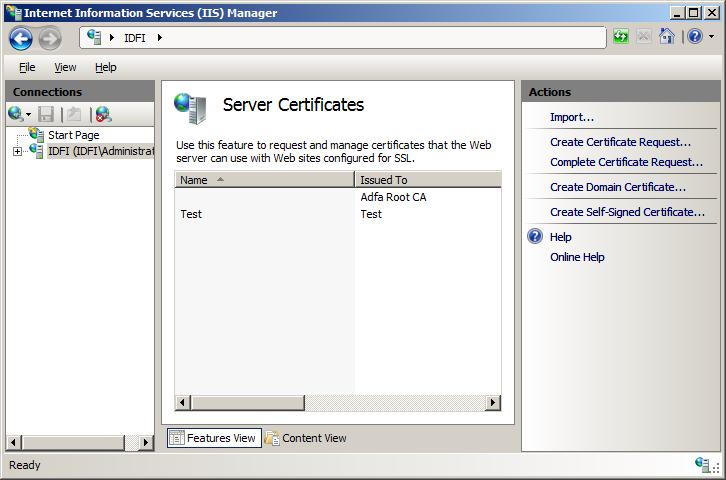Switch to the Features View tab
Viewport: 726px width, 480px height.
point(214,438)
